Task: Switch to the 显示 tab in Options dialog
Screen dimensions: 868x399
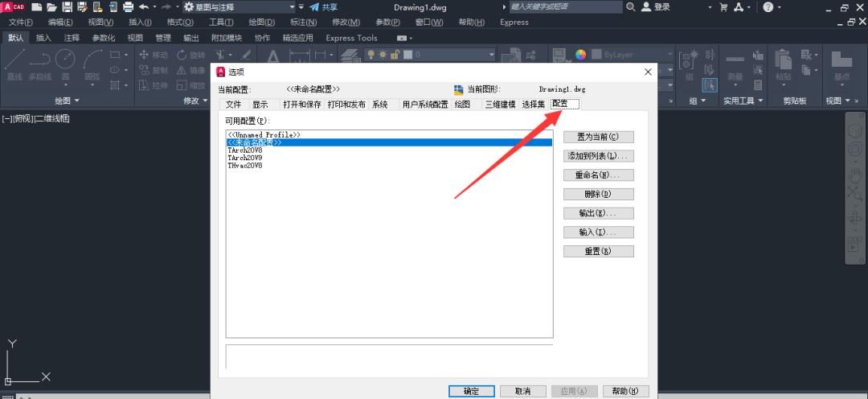Action: pos(260,105)
